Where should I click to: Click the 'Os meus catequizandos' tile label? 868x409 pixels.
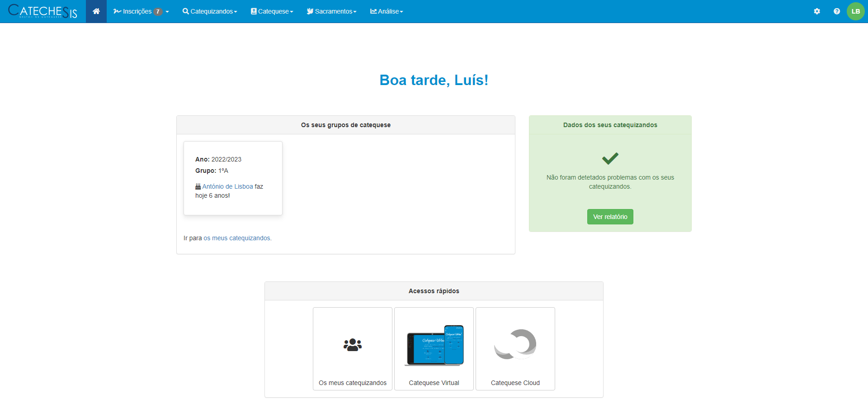point(353,383)
